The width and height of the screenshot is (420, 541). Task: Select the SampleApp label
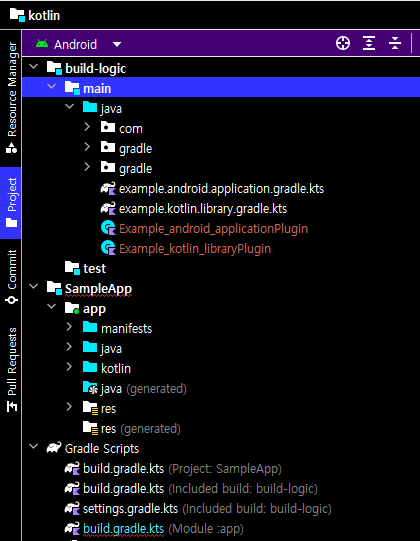point(98,289)
